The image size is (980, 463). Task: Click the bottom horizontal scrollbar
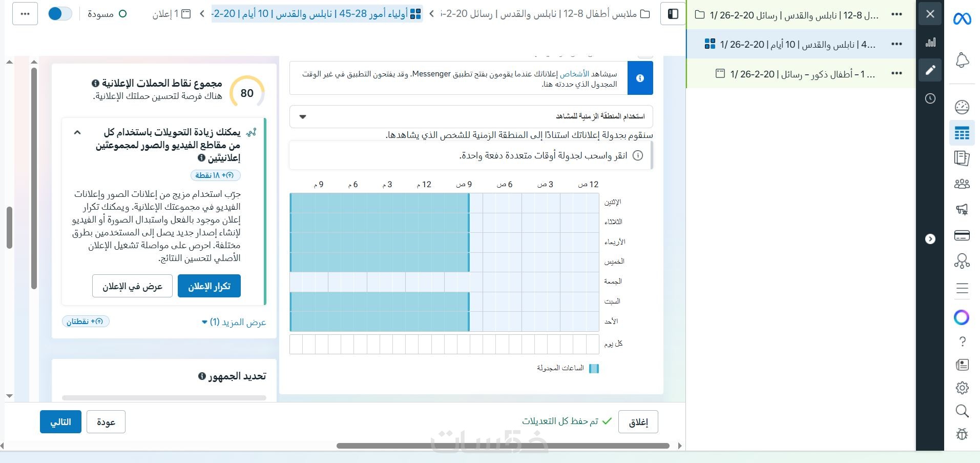point(503,446)
